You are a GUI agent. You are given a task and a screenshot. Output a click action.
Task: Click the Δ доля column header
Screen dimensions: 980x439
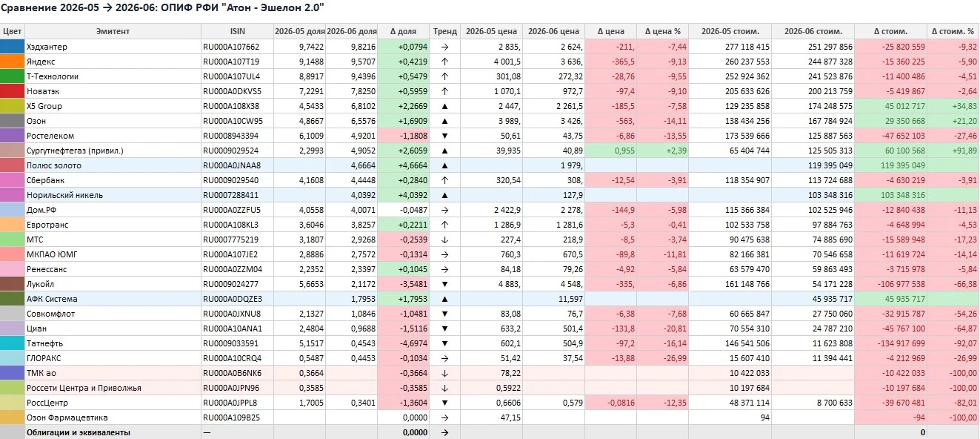click(404, 31)
